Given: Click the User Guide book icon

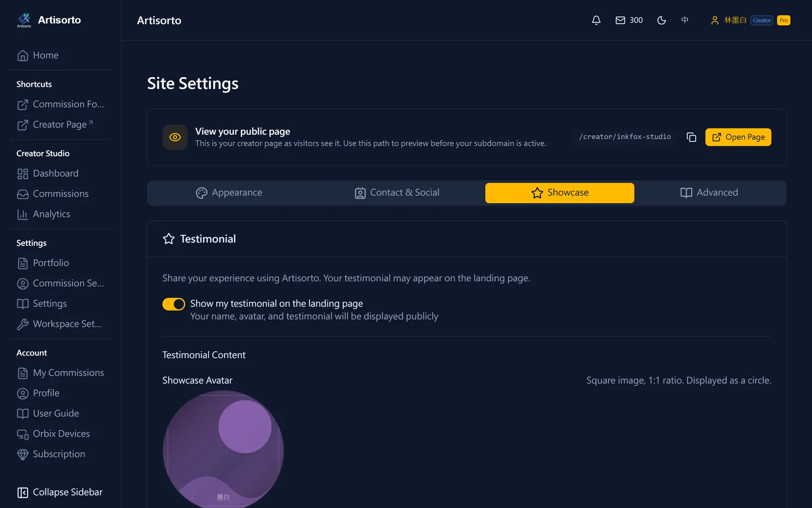Looking at the screenshot, I should (23, 414).
